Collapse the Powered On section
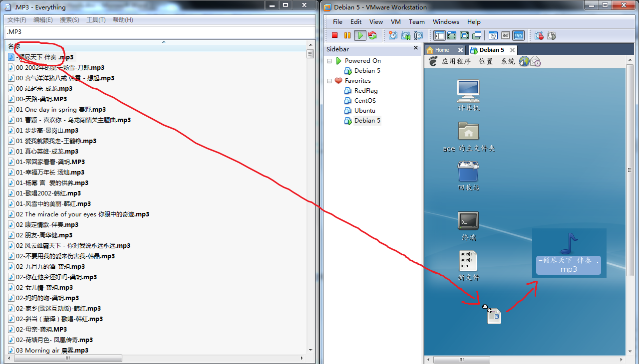Viewport: 639px width, 364px height. tap(329, 60)
